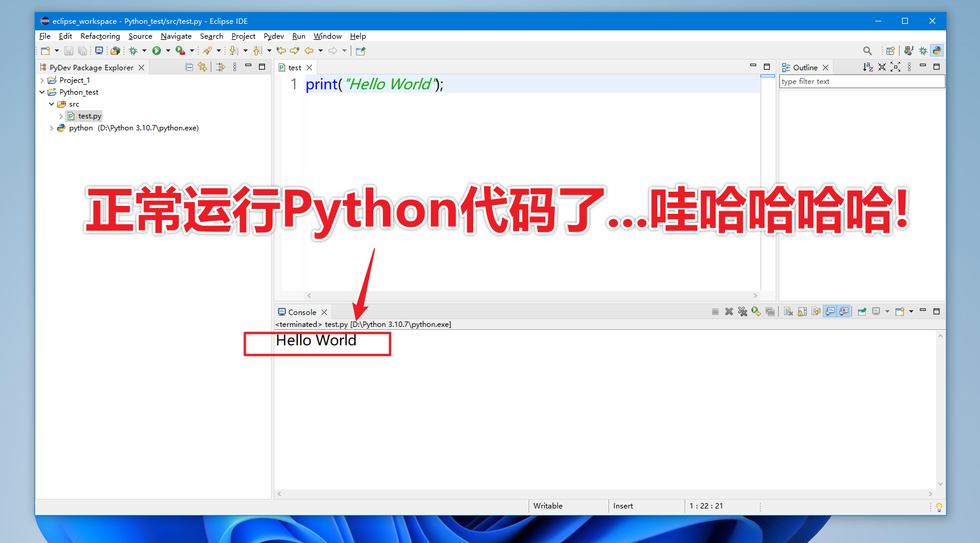
Task: Toggle Show Console on standard output change
Action: pyautogui.click(x=830, y=312)
